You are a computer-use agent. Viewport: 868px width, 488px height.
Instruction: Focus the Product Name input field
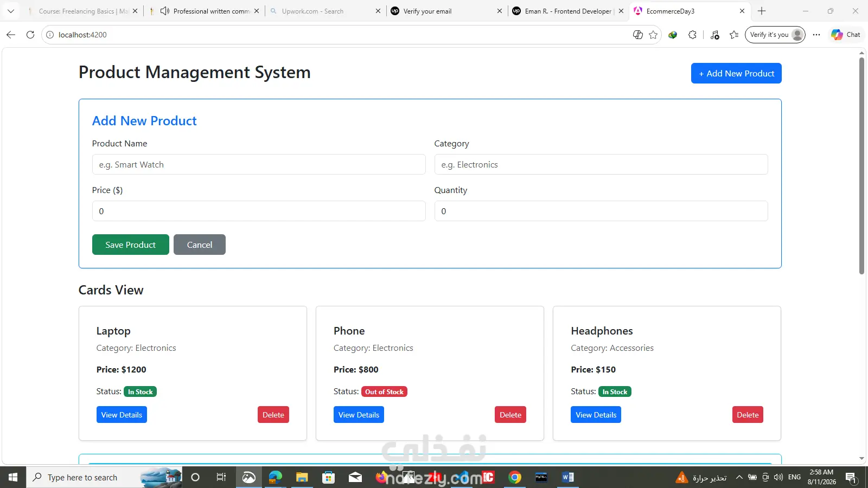pyautogui.click(x=259, y=164)
